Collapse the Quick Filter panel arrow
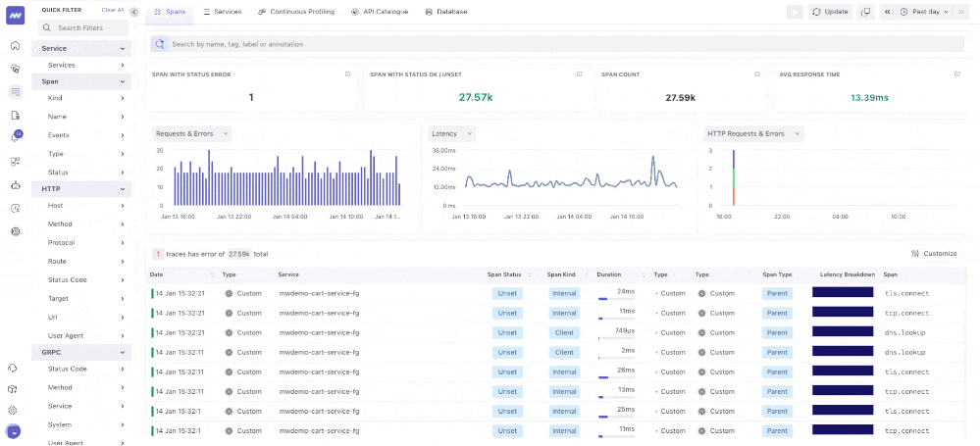 (x=133, y=12)
